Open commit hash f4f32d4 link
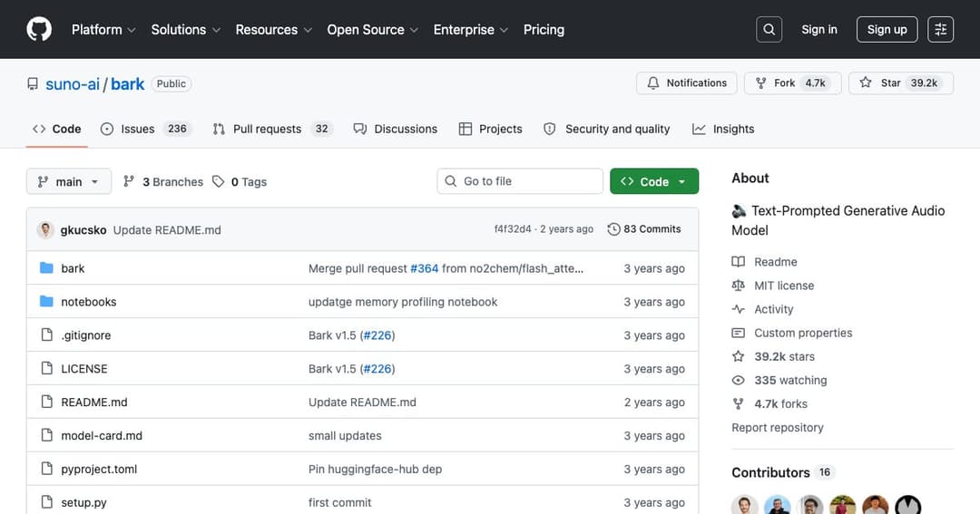980x514 pixels. 513,229
